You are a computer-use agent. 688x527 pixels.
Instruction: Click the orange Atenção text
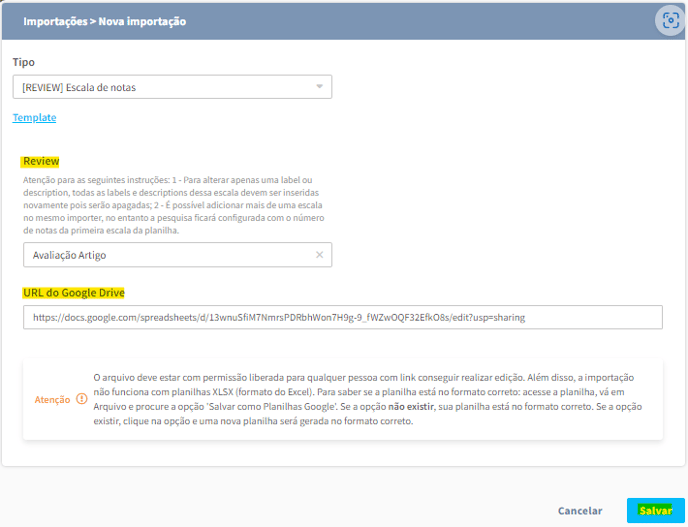[x=52, y=399]
